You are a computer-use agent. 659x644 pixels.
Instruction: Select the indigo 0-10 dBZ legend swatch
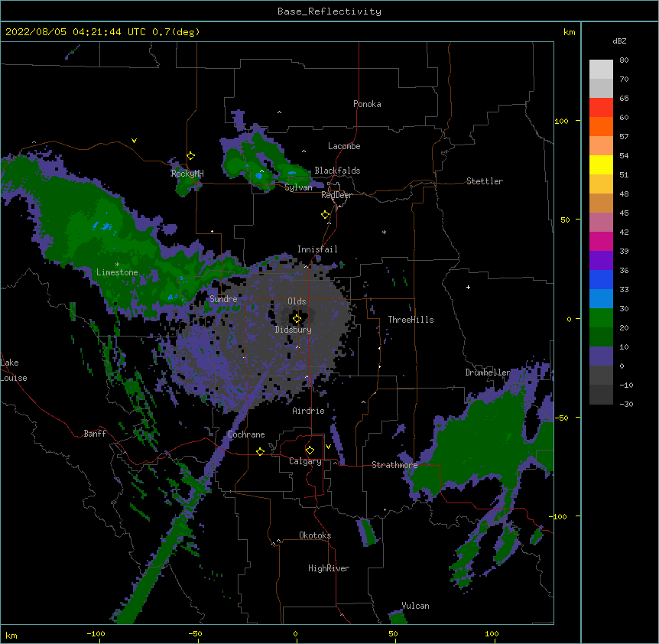pos(601,356)
